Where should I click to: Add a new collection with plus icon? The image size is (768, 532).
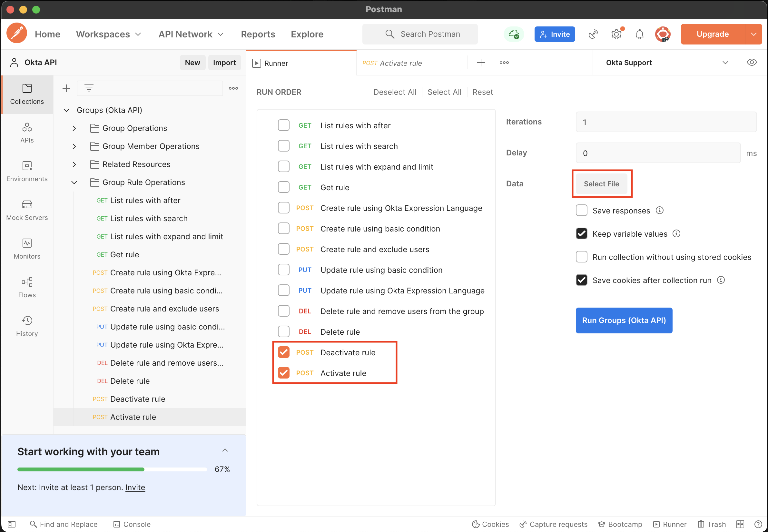[66, 88]
